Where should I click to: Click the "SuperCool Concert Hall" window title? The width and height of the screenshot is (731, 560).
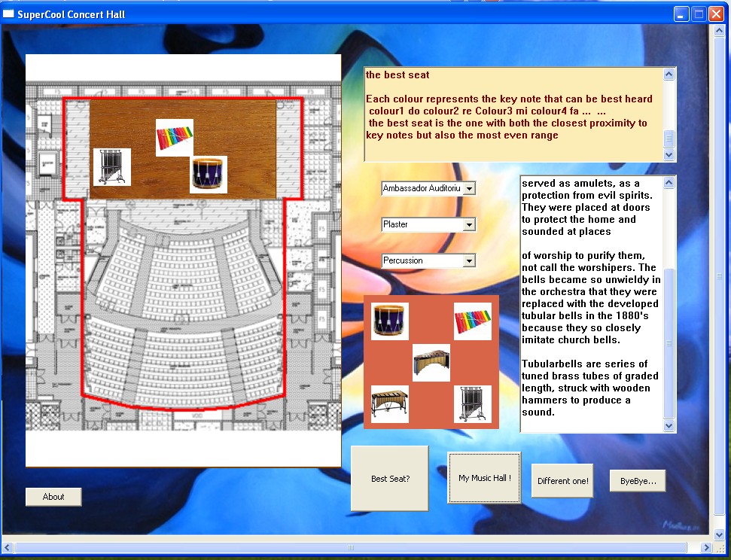click(72, 14)
